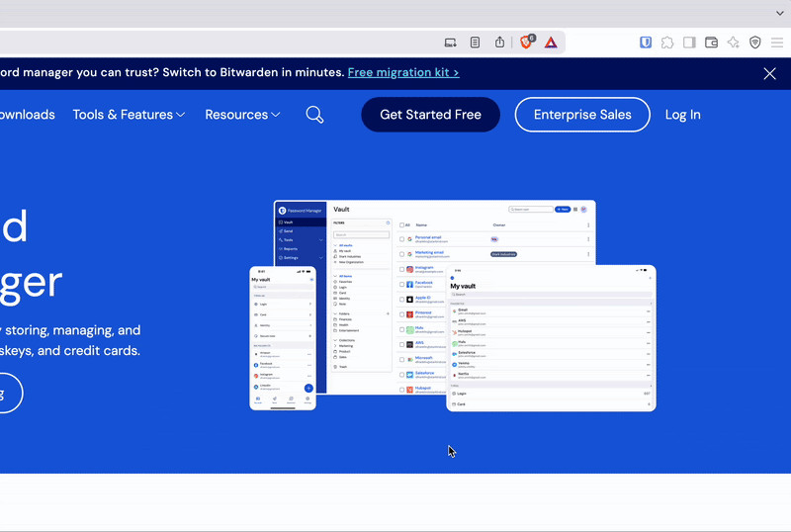The height and width of the screenshot is (532, 791).
Task: Open Leo AI sparkle icon
Action: (733, 43)
